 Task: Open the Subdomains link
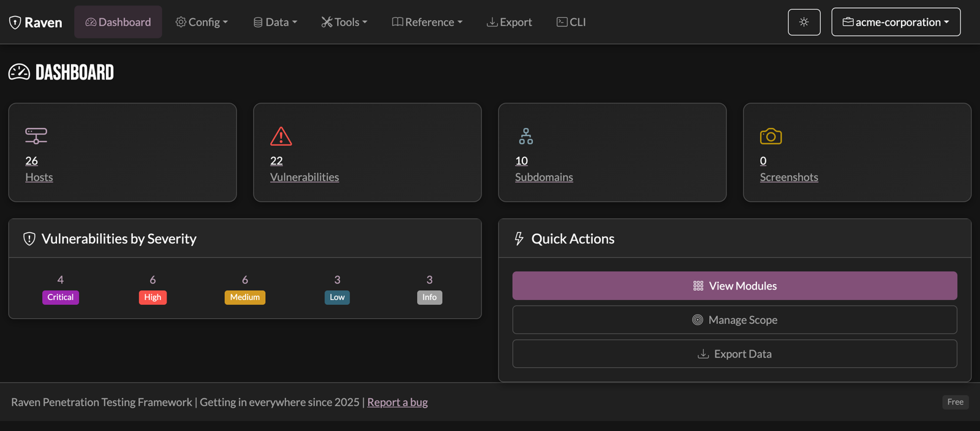pos(544,177)
